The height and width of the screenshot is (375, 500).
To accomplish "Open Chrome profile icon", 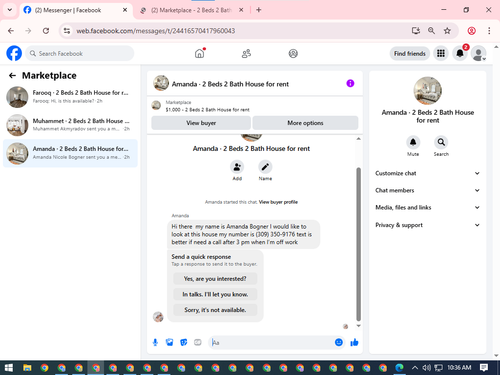I will [x=471, y=31].
